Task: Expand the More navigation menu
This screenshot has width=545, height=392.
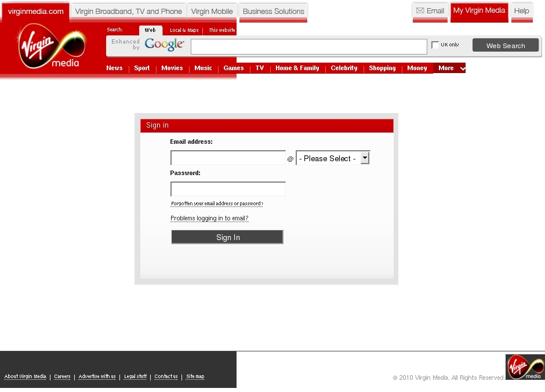Action: 449,68
